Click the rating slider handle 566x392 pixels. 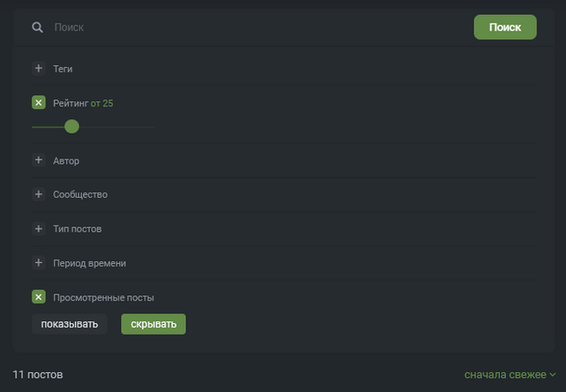pos(71,126)
